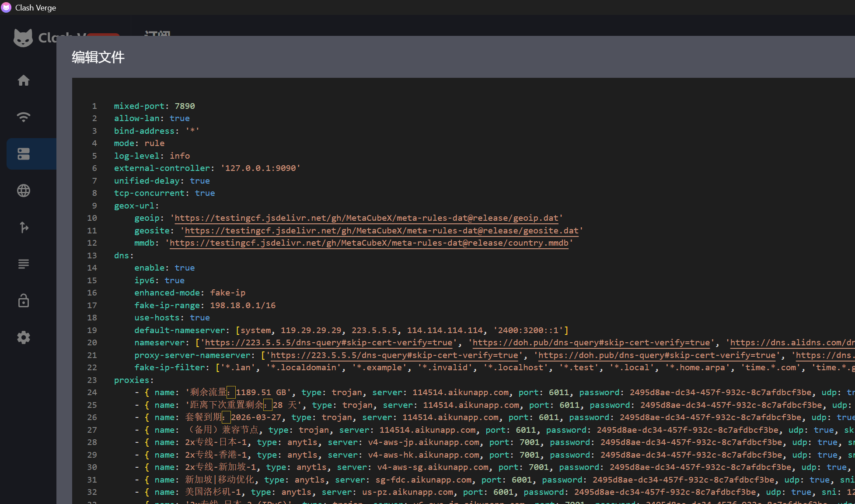Viewport: 855px width, 504px height.
Task: Click the geox-url key on line 9
Action: click(x=134, y=206)
